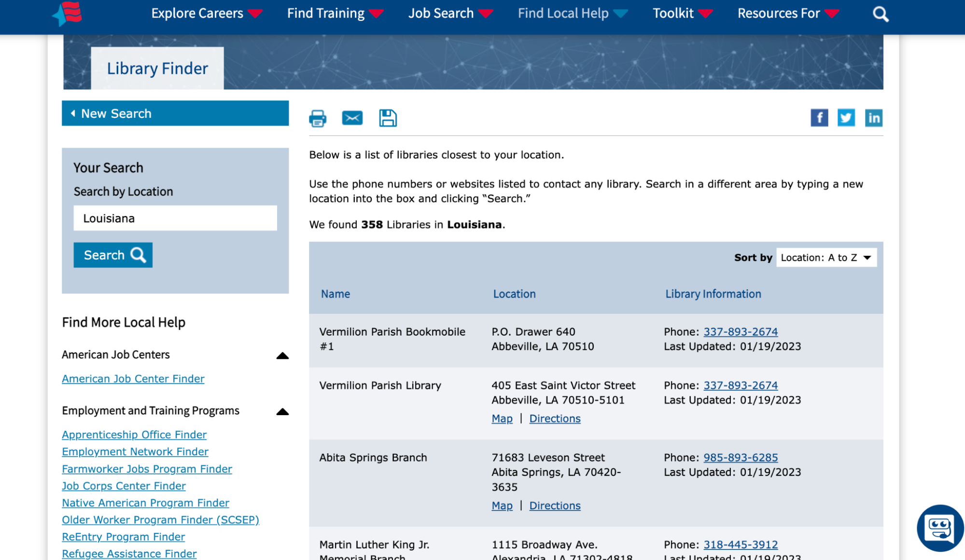The image size is (965, 560).
Task: Share the page on LinkedIn
Action: [874, 118]
